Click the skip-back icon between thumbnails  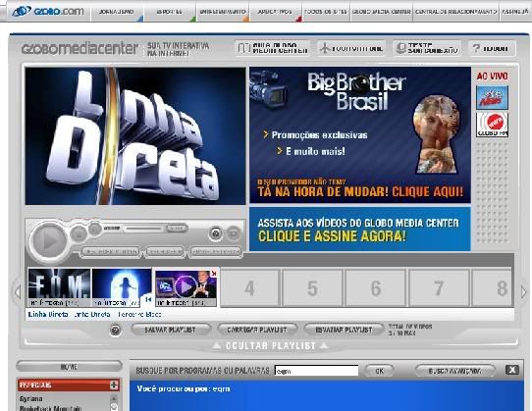click(x=148, y=299)
